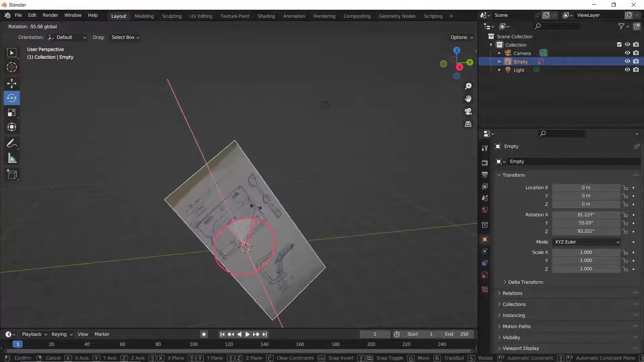Pin the Empty properties panel
The width and height of the screenshot is (644, 362).
tap(637, 146)
